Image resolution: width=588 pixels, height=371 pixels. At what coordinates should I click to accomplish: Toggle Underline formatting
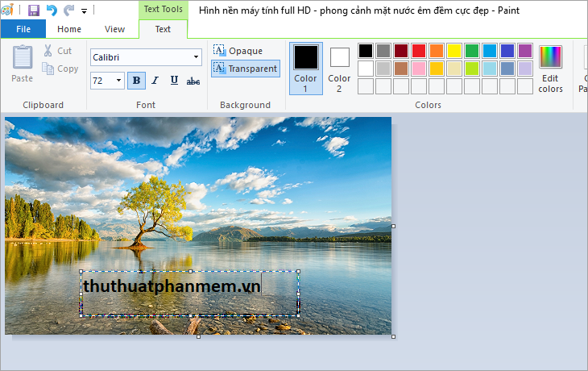tap(174, 81)
